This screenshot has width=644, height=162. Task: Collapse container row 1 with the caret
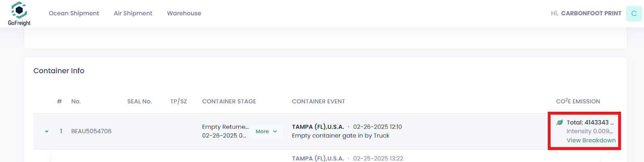click(47, 131)
